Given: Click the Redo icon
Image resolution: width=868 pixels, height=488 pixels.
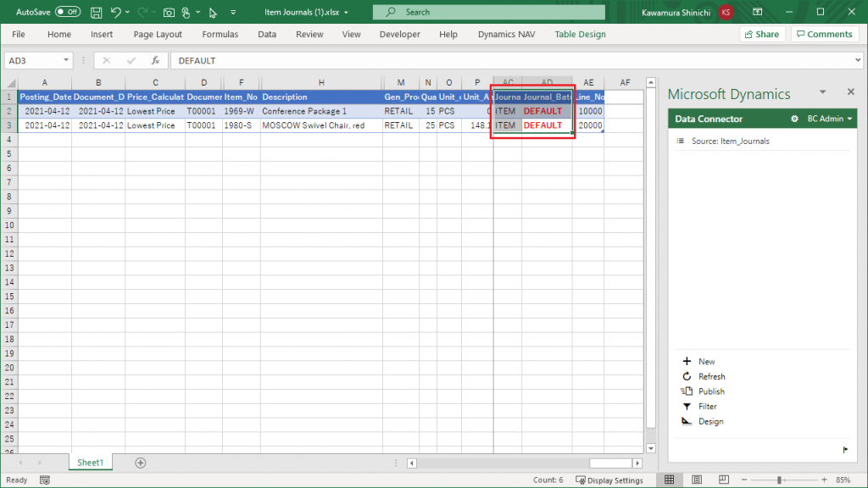Looking at the screenshot, I should click(x=142, y=12).
